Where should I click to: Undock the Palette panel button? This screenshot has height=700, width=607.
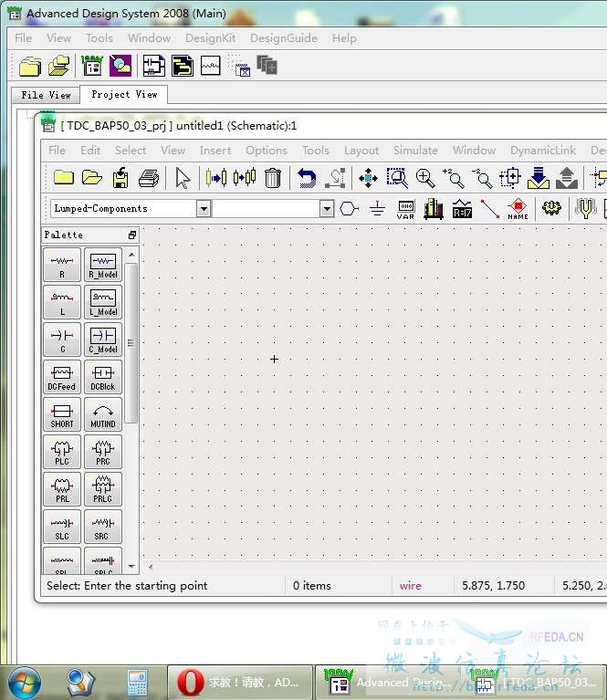click(x=132, y=235)
